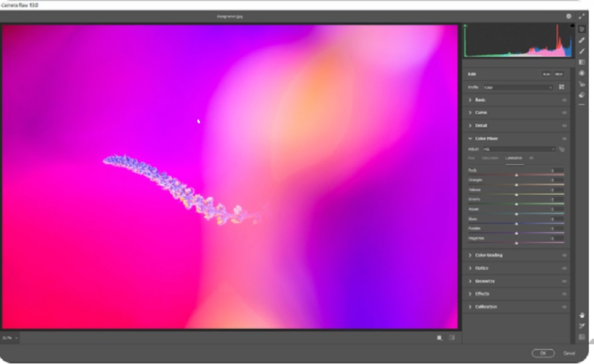
Task: Select the Hand tool
Action: pos(581,315)
